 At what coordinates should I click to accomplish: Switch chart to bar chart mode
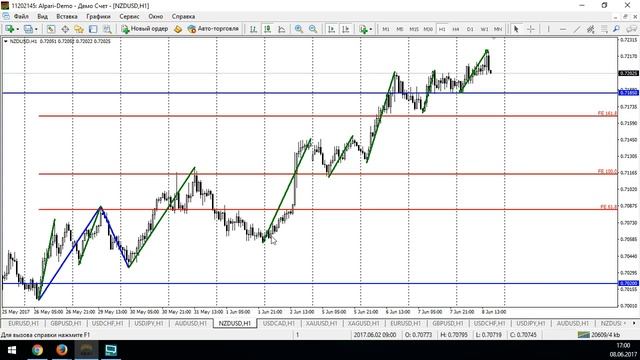click(x=253, y=29)
